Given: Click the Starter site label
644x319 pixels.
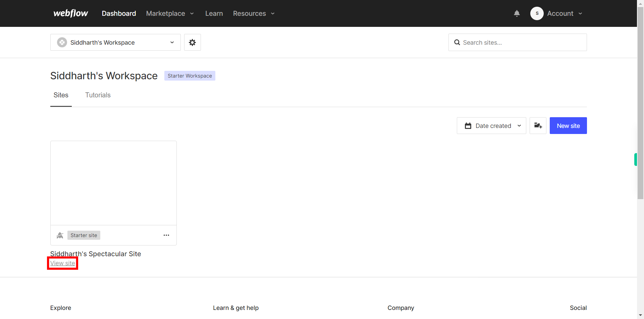Looking at the screenshot, I should 84,235.
